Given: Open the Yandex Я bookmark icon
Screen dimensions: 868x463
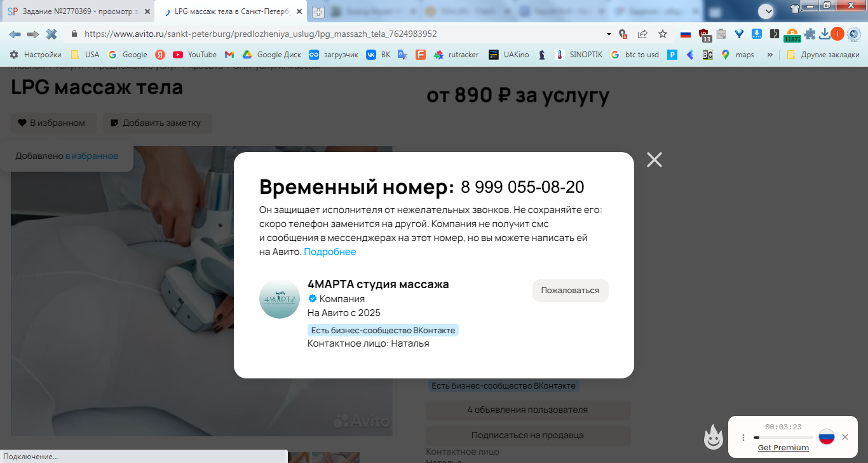Looking at the screenshot, I should point(160,55).
